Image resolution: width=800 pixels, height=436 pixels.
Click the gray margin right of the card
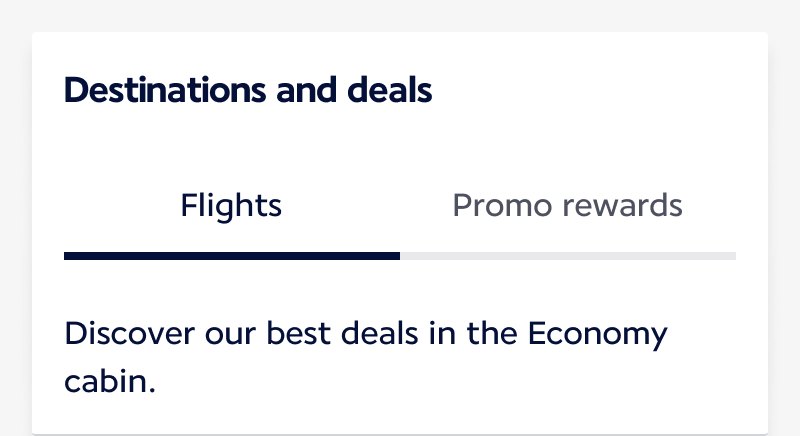pos(784,230)
